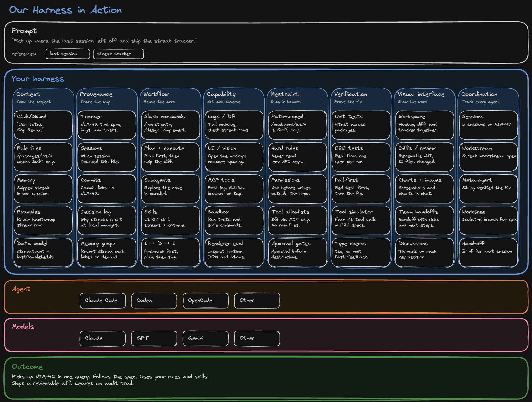
Task: Open the CLAUDE.md card
Action: (x=43, y=125)
